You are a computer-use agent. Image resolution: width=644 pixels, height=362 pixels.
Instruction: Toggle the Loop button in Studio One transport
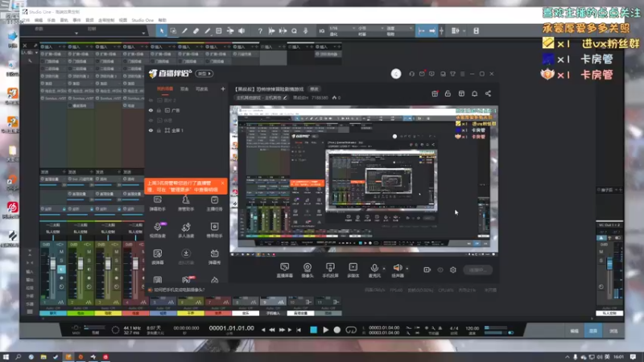pyautogui.click(x=351, y=330)
